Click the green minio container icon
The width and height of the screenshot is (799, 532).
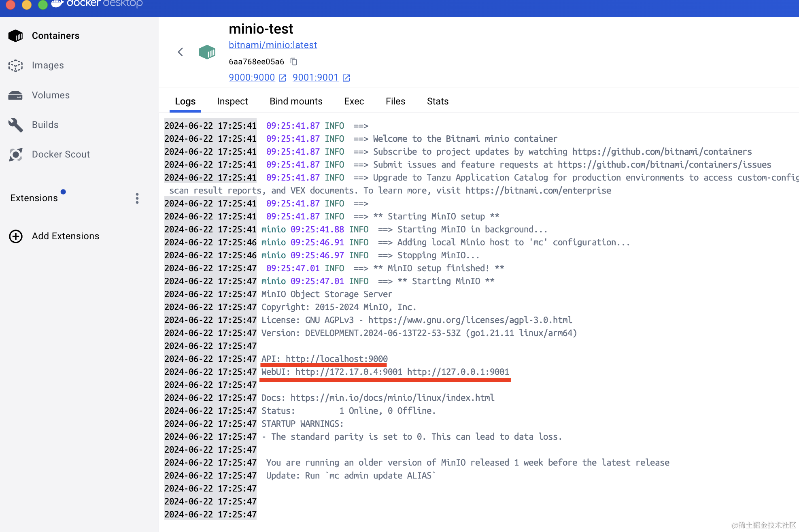point(207,52)
